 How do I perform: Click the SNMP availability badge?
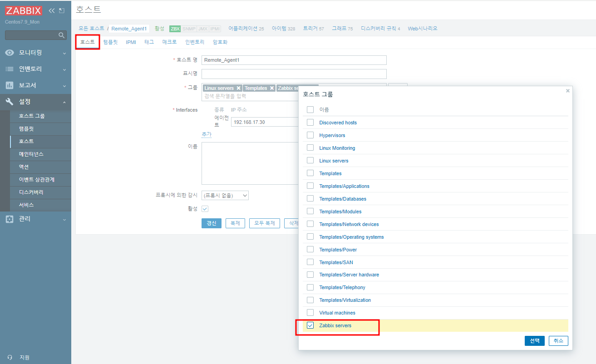pyautogui.click(x=189, y=29)
